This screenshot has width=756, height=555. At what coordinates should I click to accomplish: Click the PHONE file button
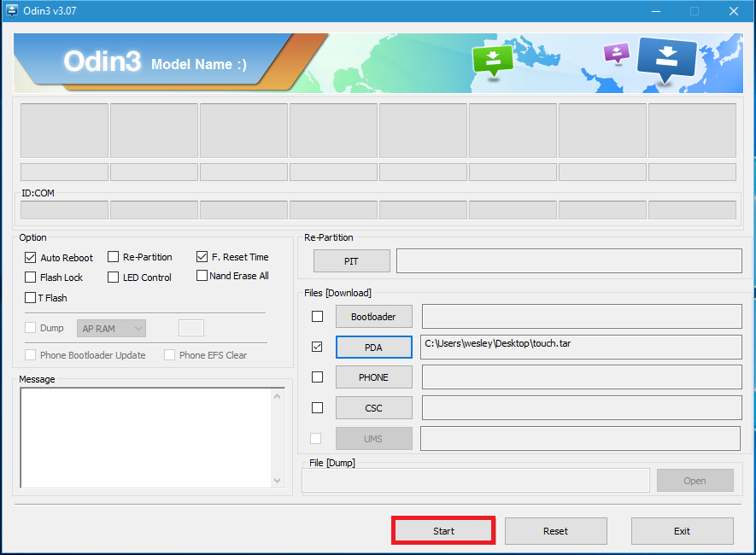[373, 377]
